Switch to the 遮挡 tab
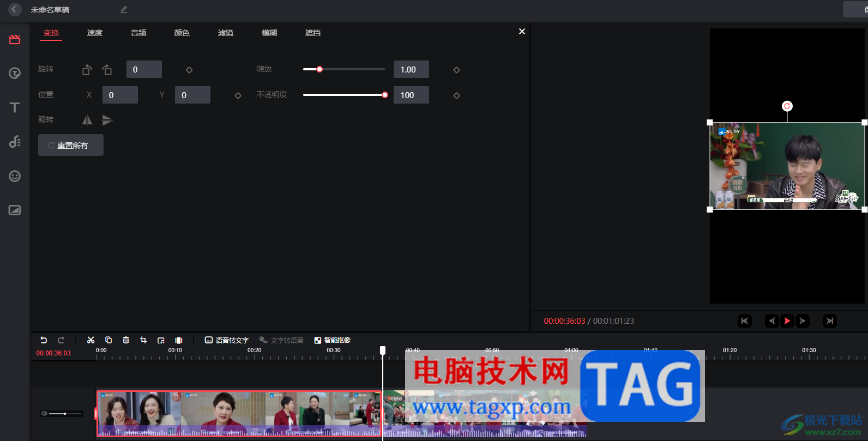868x441 pixels. click(313, 33)
